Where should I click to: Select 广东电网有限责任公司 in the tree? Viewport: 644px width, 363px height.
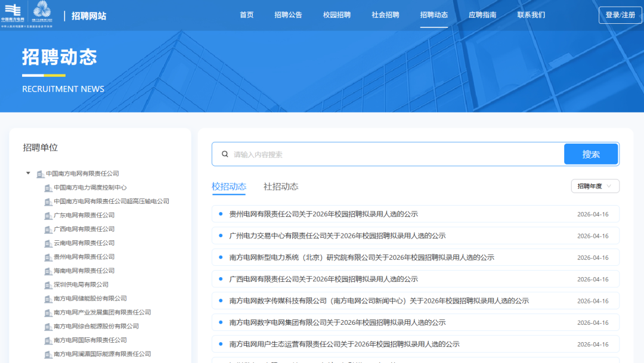pyautogui.click(x=84, y=215)
